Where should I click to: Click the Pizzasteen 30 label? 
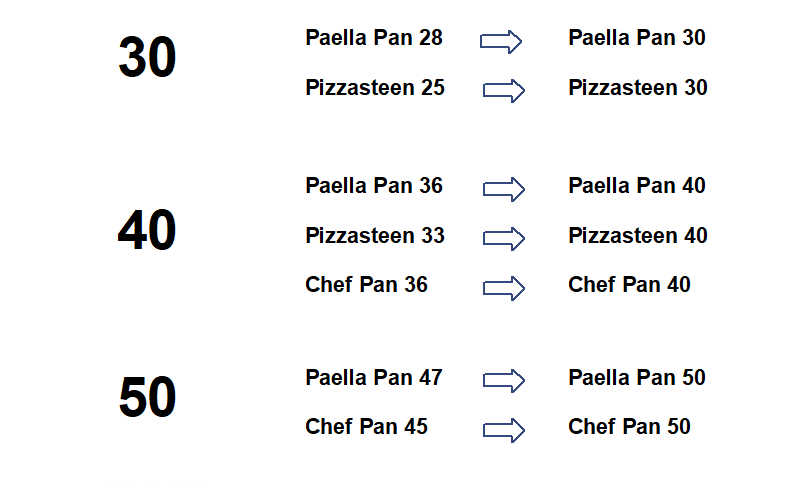(638, 88)
